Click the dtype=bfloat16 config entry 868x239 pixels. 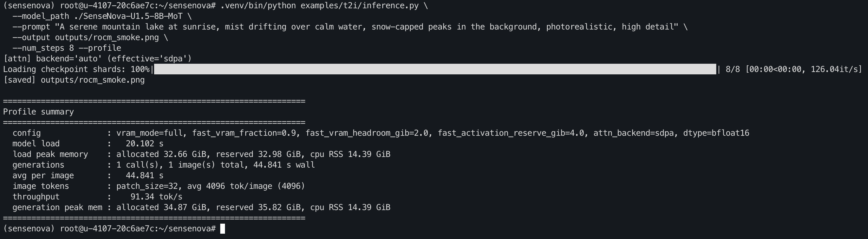coord(716,133)
